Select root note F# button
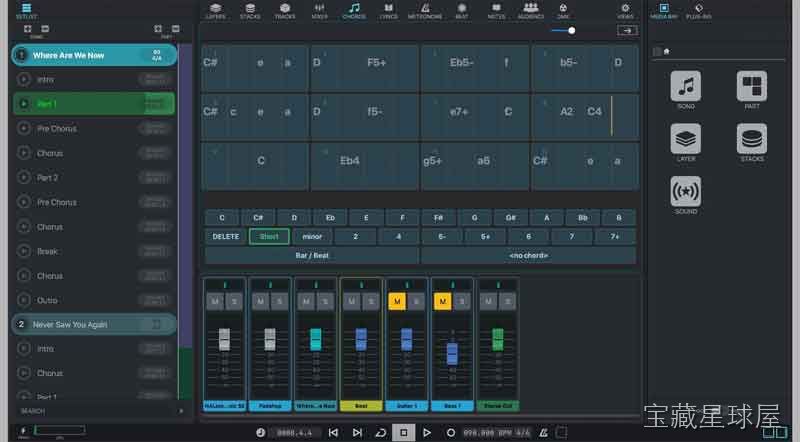Viewport: 800px width, 442px height. pyautogui.click(x=438, y=218)
